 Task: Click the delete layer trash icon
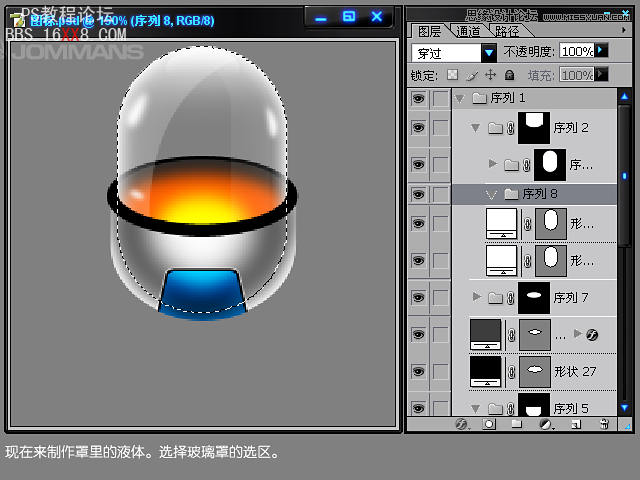tap(603, 424)
